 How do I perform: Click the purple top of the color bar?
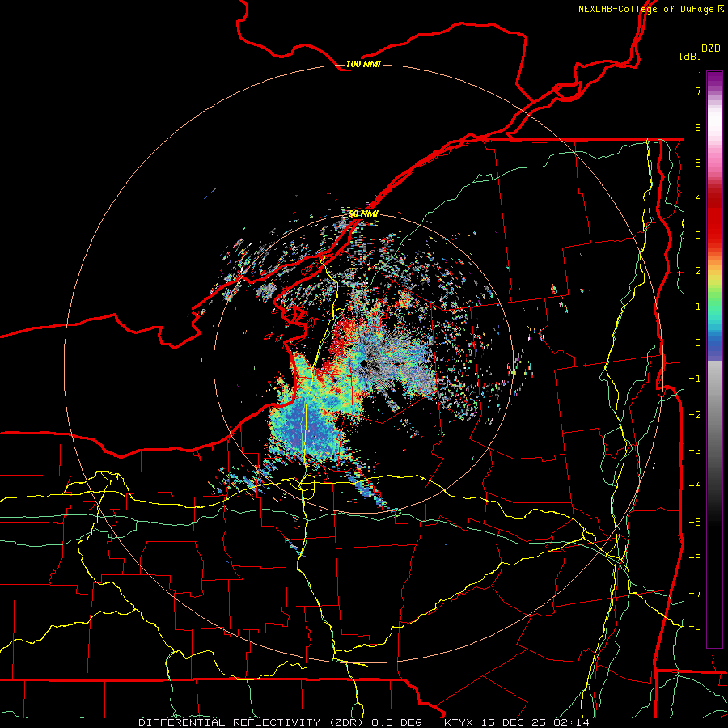714,79
